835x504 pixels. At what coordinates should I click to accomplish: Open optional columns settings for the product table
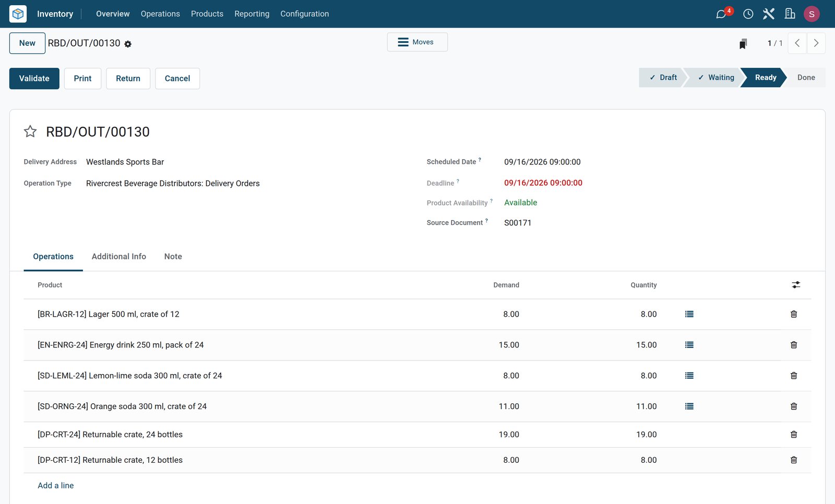tap(796, 285)
